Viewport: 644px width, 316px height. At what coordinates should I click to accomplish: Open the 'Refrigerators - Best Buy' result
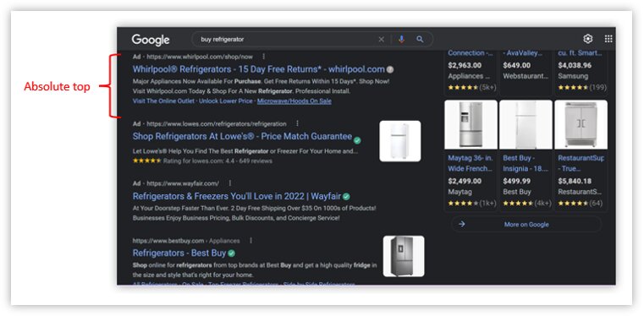(x=179, y=253)
